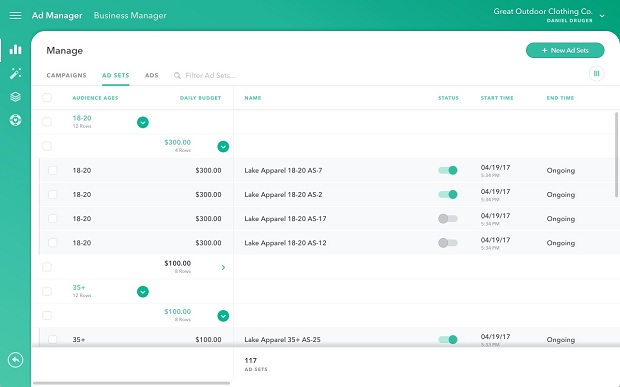The image size is (620, 387).
Task: Toggle status of Lake Apparel 18-20 AS-7
Action: [448, 170]
